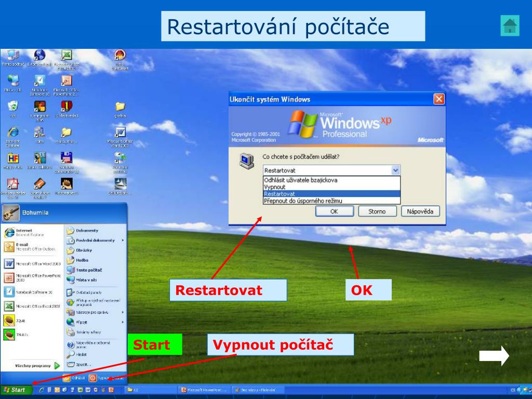Open the Tento počítač desktop icon
The width and height of the screenshot is (532, 399).
13,58
